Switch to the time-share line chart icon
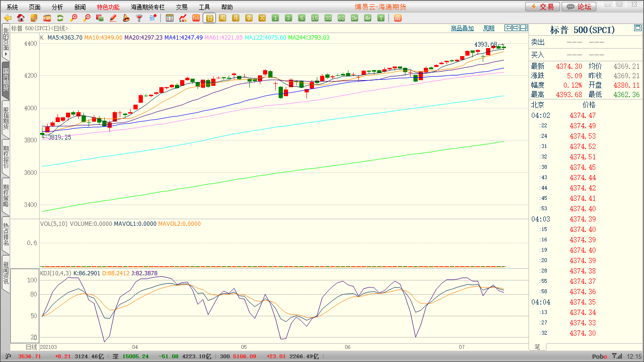This screenshot has height=362, width=644. [183, 18]
